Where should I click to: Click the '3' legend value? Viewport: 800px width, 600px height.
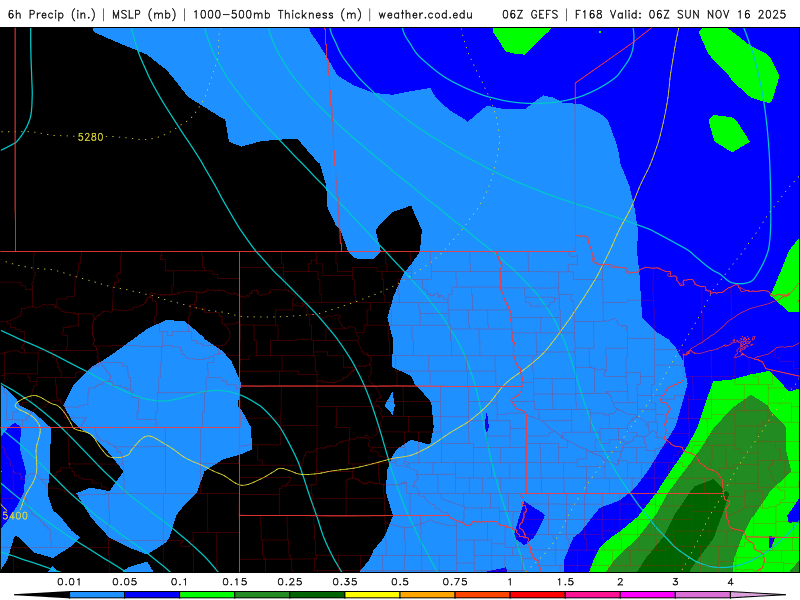coord(676,582)
